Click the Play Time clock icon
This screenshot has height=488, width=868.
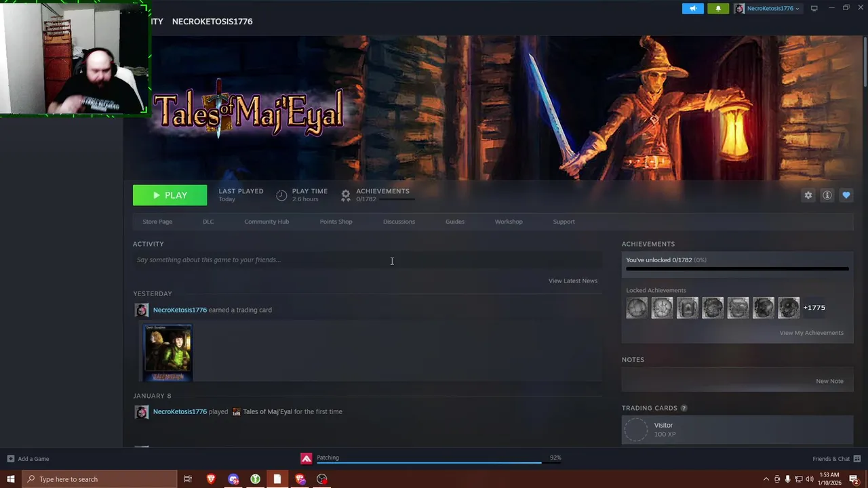(x=281, y=195)
